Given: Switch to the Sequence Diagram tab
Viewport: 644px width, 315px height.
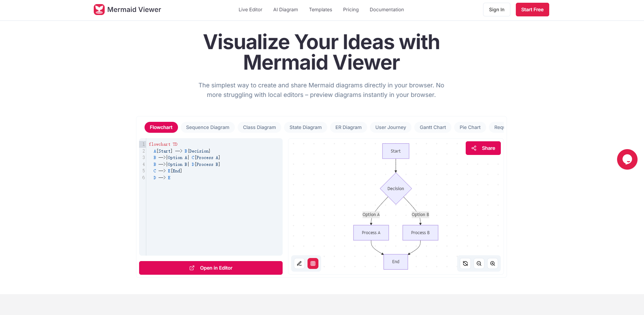Looking at the screenshot, I should click(x=208, y=127).
